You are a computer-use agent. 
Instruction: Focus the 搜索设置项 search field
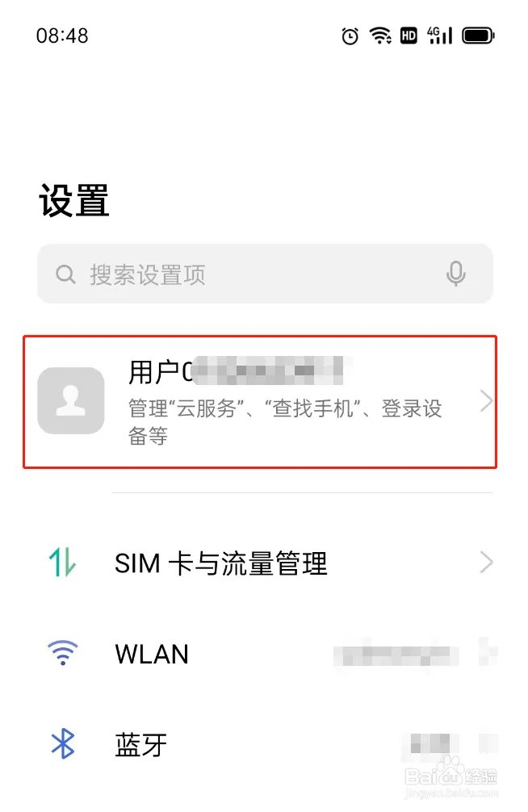point(265,274)
